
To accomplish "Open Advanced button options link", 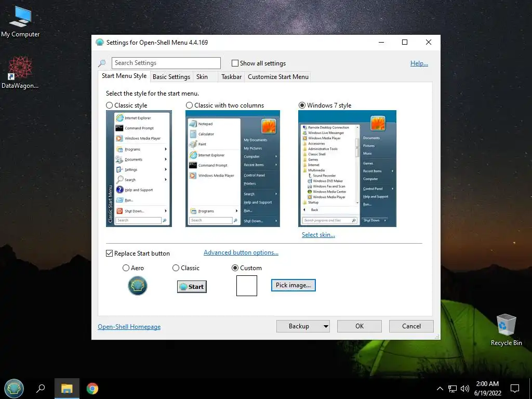I will 241,252.
